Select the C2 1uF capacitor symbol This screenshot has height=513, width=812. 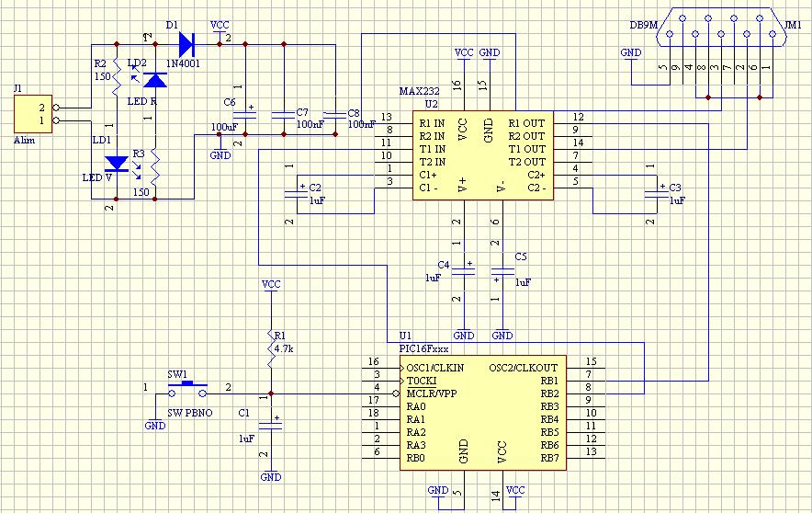click(296, 192)
